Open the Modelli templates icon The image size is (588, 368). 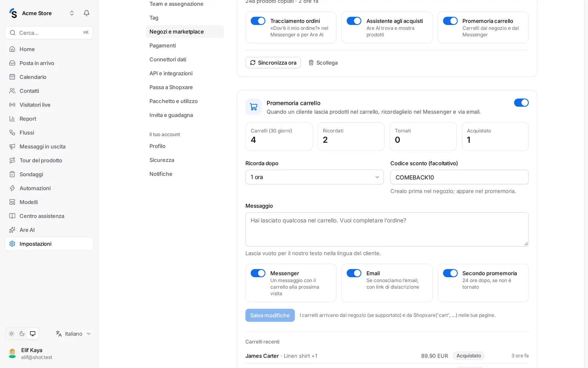(x=12, y=202)
